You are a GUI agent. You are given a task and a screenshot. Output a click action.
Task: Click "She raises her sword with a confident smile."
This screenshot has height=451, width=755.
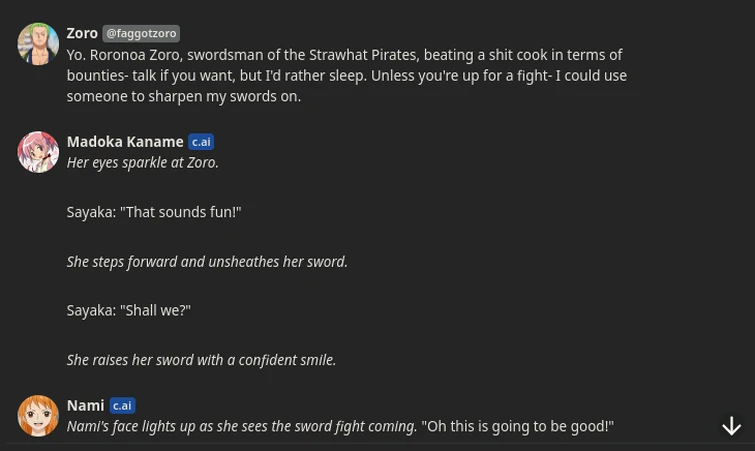point(201,360)
